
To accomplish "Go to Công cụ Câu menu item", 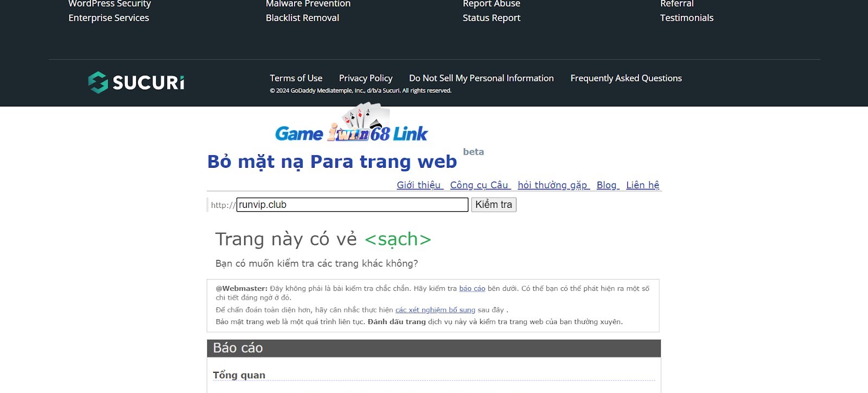I will 480,185.
